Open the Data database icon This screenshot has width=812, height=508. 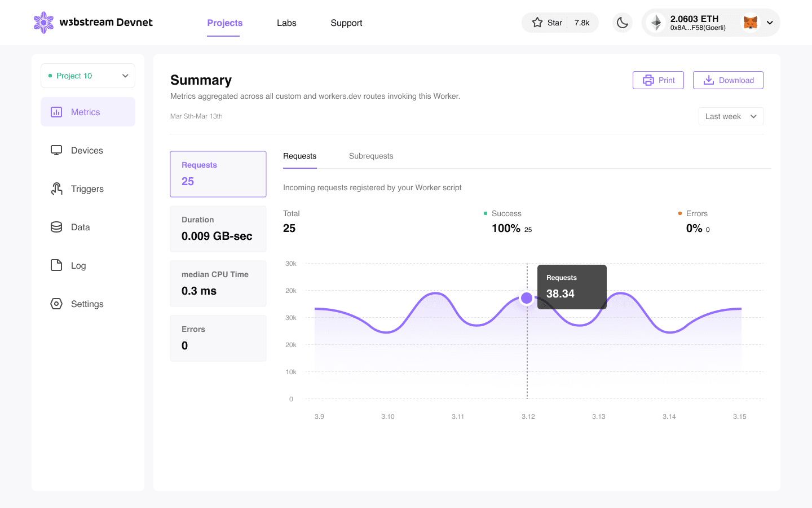56,227
